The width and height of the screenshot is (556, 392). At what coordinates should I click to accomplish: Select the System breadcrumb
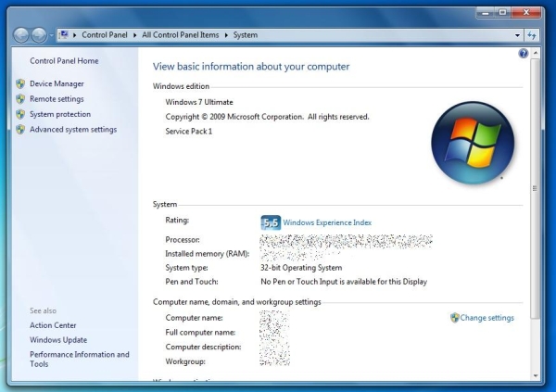(x=245, y=35)
